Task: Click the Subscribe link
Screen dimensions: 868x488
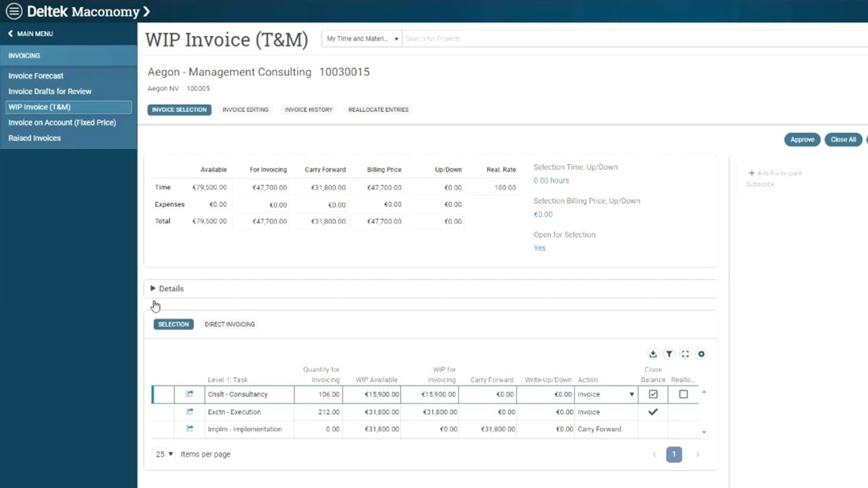Action: pyautogui.click(x=760, y=184)
